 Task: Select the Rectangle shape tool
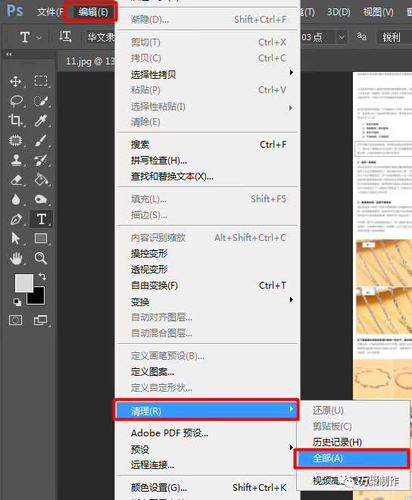click(x=41, y=238)
